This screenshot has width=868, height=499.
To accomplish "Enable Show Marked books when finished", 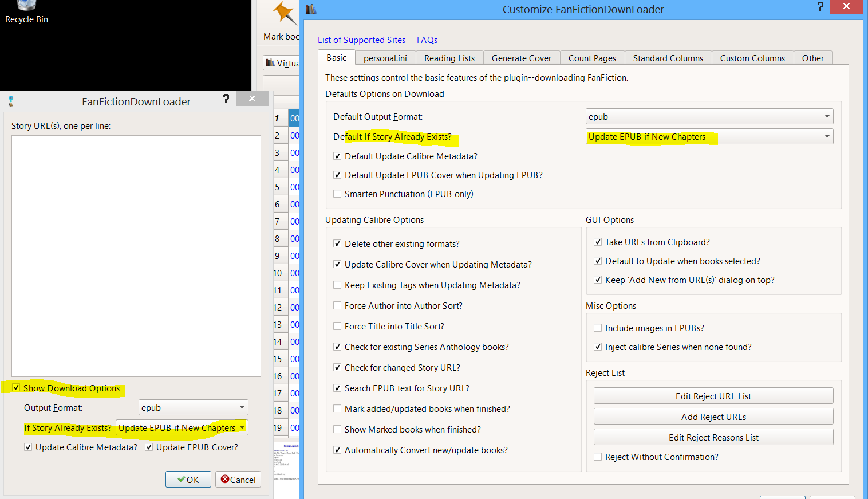I will click(x=337, y=429).
